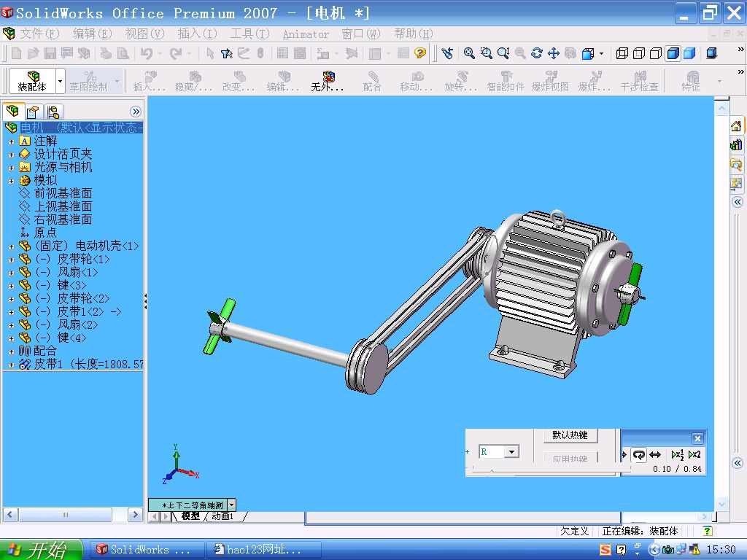
Task: Toggle loop playback mode
Action: (x=638, y=454)
